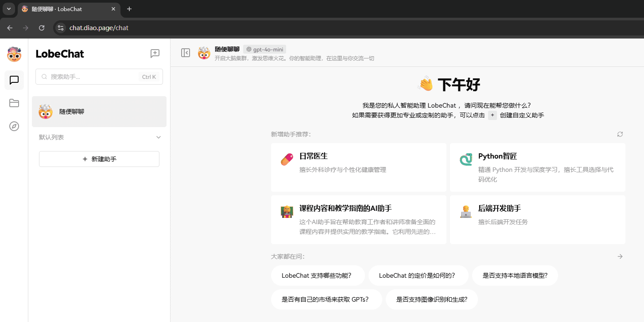The image size is (644, 322).
Task: Ask '是否有自己的市场来获取 GPTs?'
Action: (326, 299)
